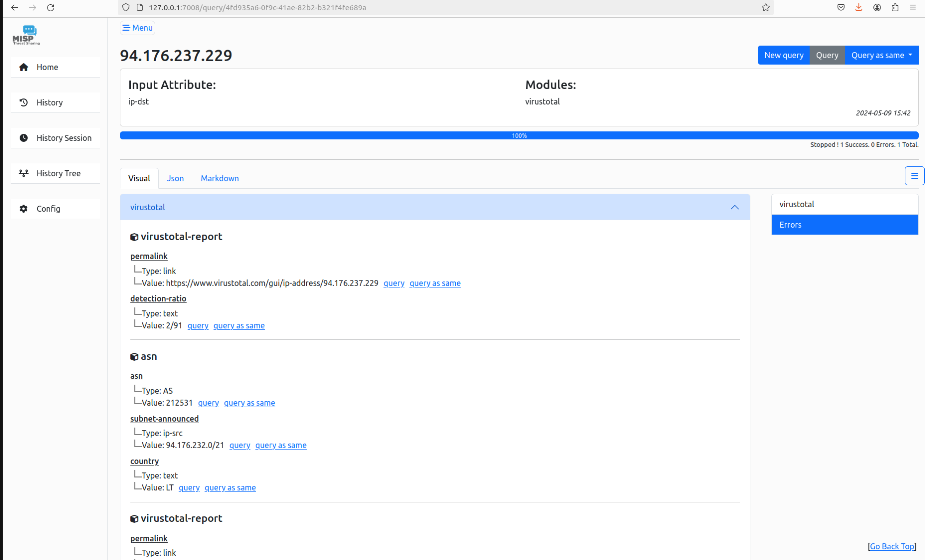Select Errors in the right panel list
This screenshot has width=925, height=560.
tap(844, 225)
